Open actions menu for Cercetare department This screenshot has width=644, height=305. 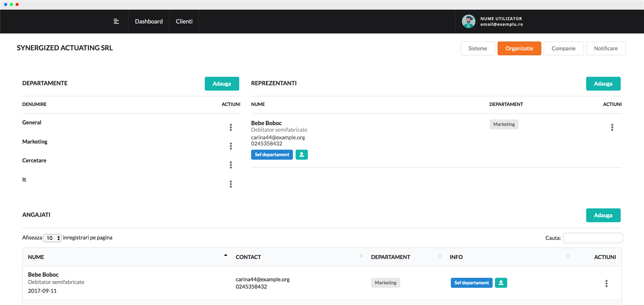(231, 165)
